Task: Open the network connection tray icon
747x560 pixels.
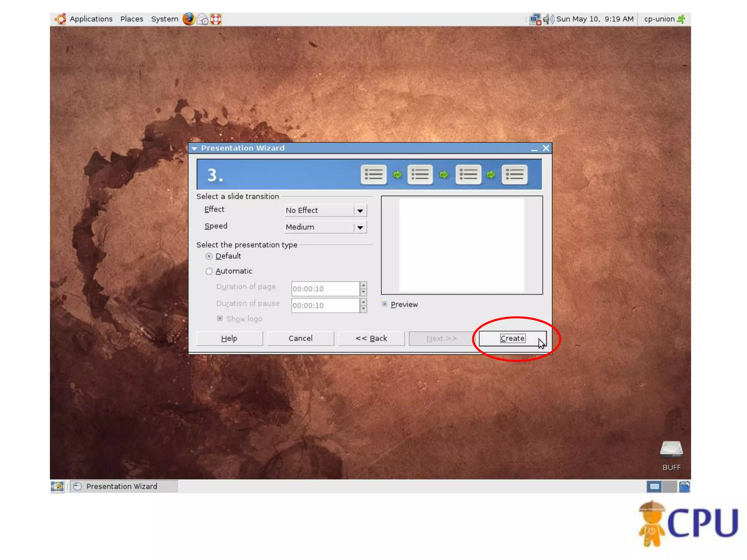Action: (x=535, y=19)
